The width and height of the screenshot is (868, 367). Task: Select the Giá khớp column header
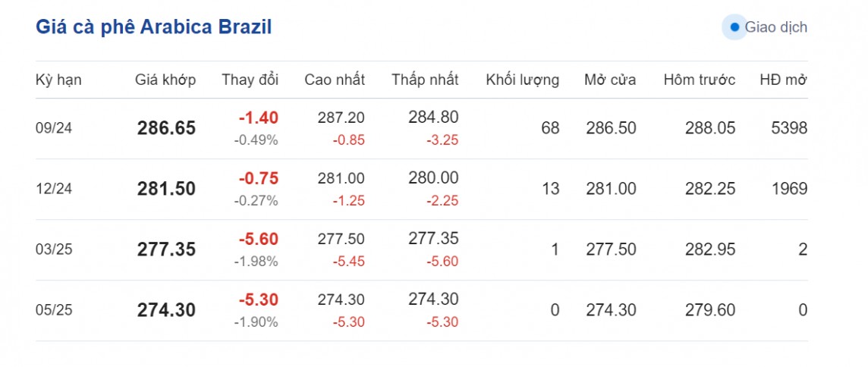(x=165, y=80)
